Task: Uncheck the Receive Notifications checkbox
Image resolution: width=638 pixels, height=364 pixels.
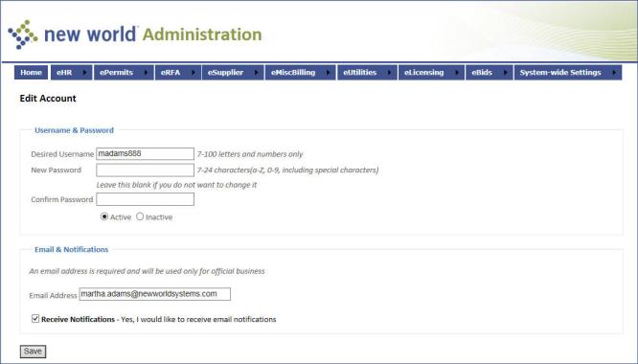Action: [x=35, y=318]
